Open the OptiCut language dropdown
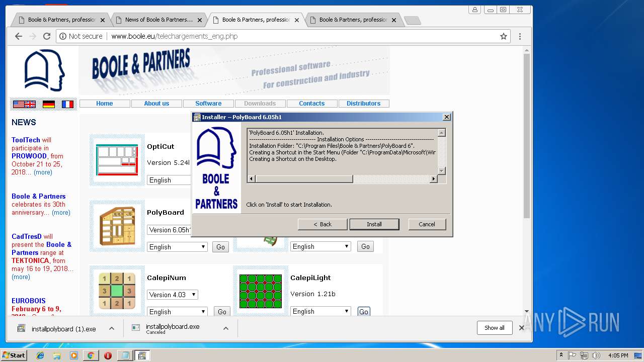This screenshot has width=644, height=362. tap(169, 180)
